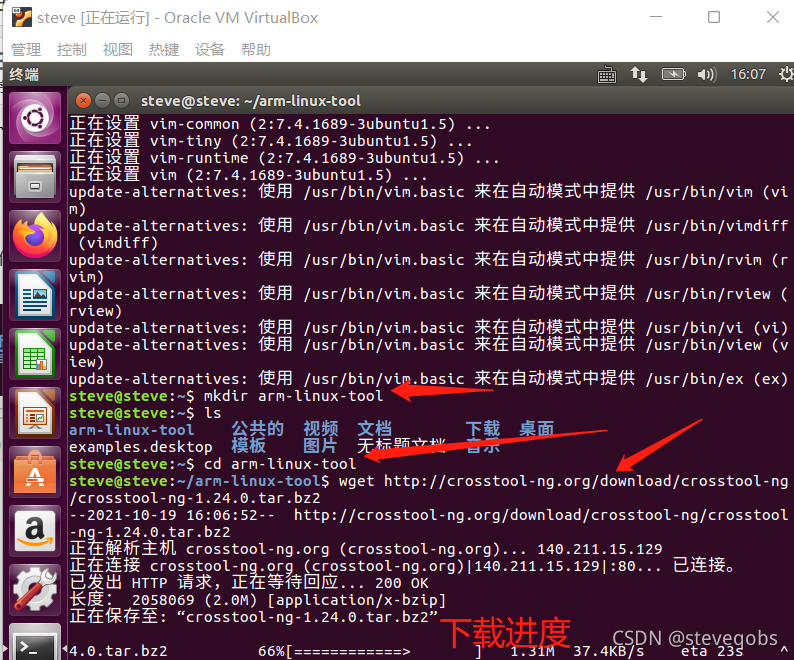Click the 终端 label in top panel

click(24, 74)
